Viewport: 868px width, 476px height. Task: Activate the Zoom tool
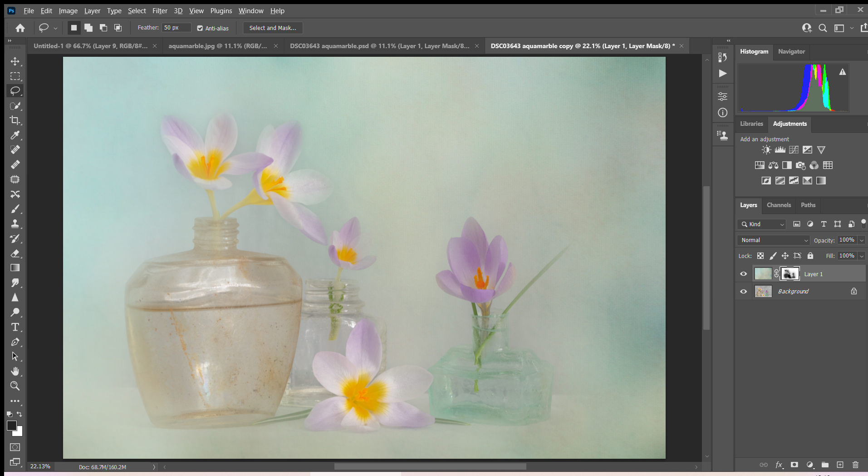pos(15,386)
